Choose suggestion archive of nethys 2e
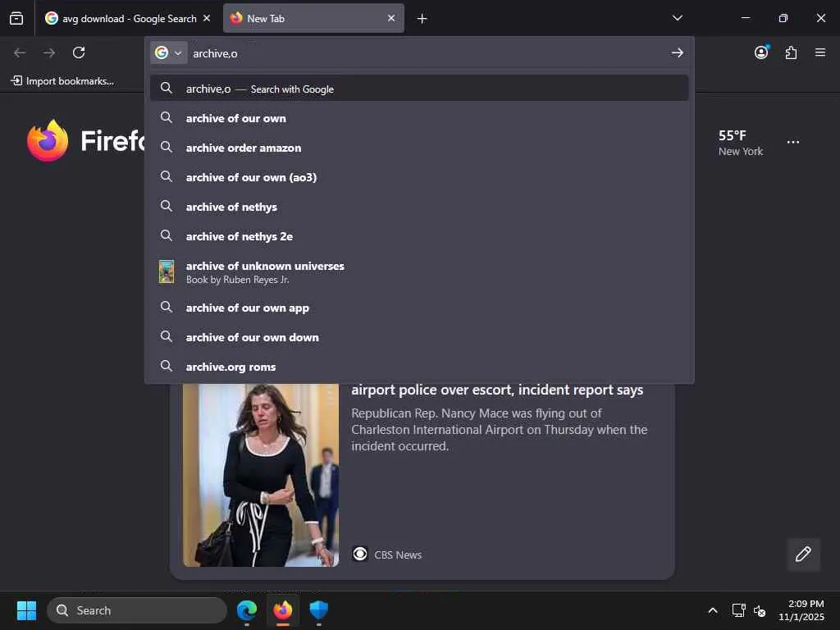This screenshot has width=840, height=630. (x=419, y=235)
